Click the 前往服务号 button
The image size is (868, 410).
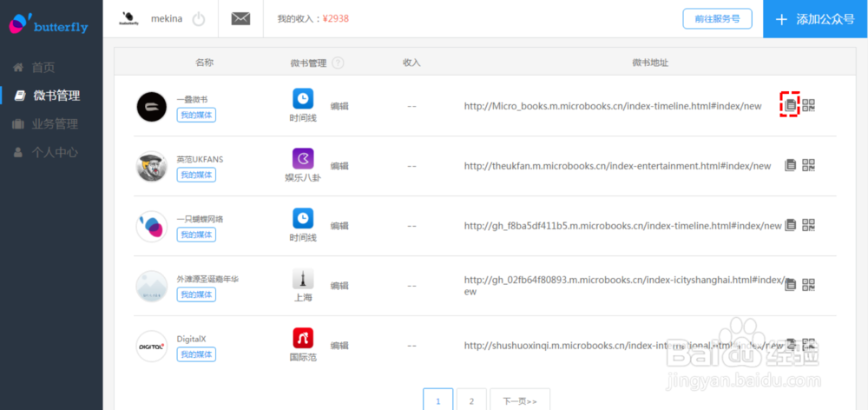pos(718,18)
